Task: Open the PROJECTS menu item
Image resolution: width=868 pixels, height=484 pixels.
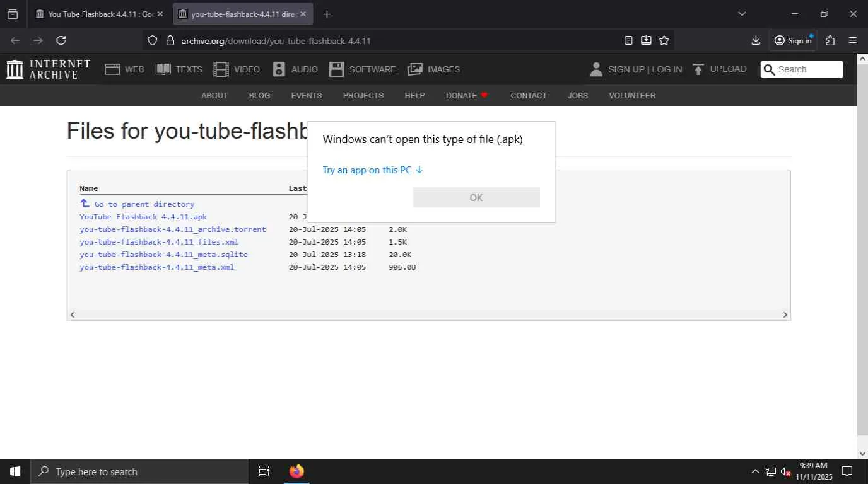Action: point(363,96)
